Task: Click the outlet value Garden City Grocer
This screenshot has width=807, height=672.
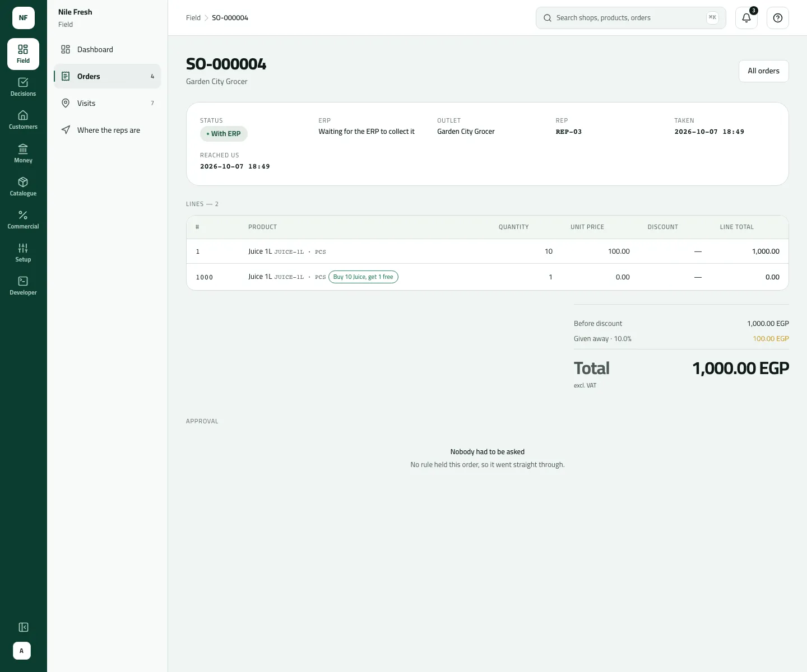Action: (466, 132)
